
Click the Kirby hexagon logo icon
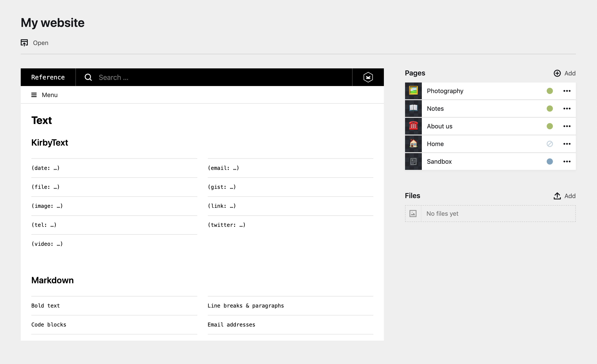tap(368, 77)
